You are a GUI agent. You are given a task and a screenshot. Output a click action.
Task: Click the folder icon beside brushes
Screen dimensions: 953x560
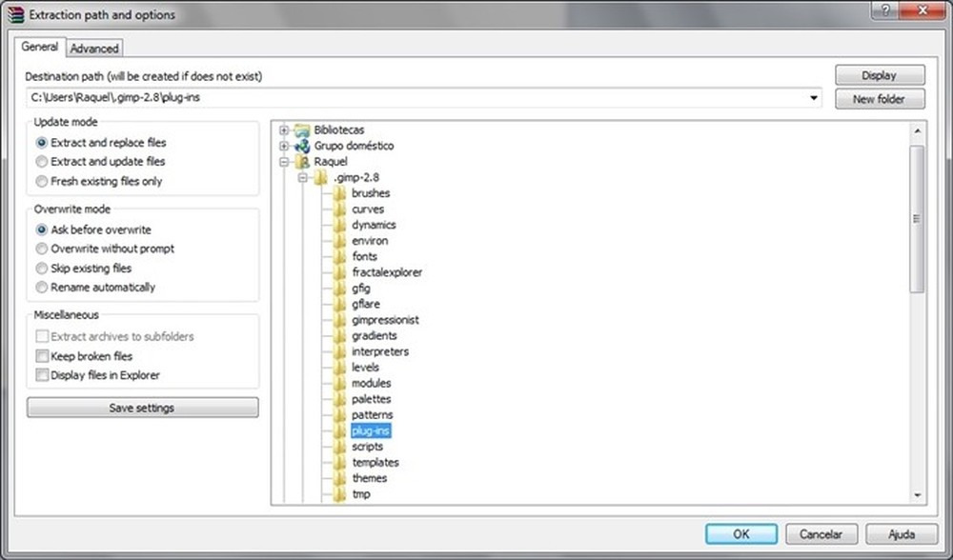pos(337,192)
